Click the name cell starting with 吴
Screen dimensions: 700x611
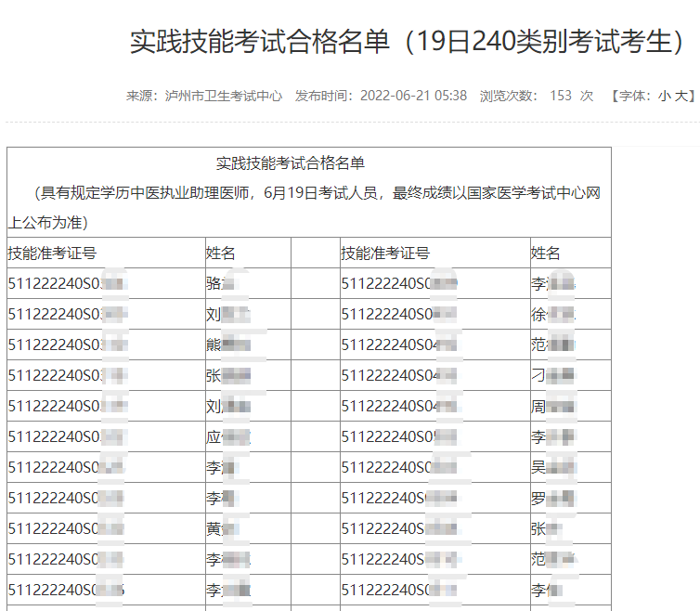552,467
